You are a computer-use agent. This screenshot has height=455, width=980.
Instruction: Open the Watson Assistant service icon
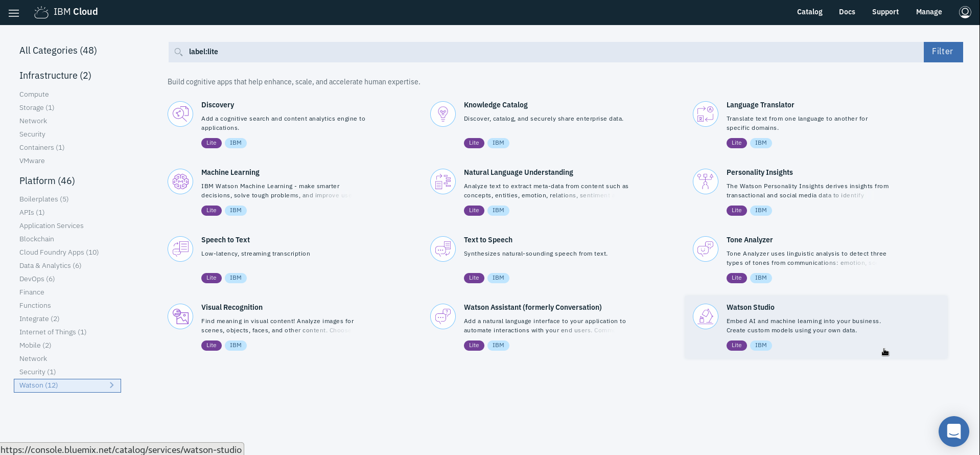443,316
